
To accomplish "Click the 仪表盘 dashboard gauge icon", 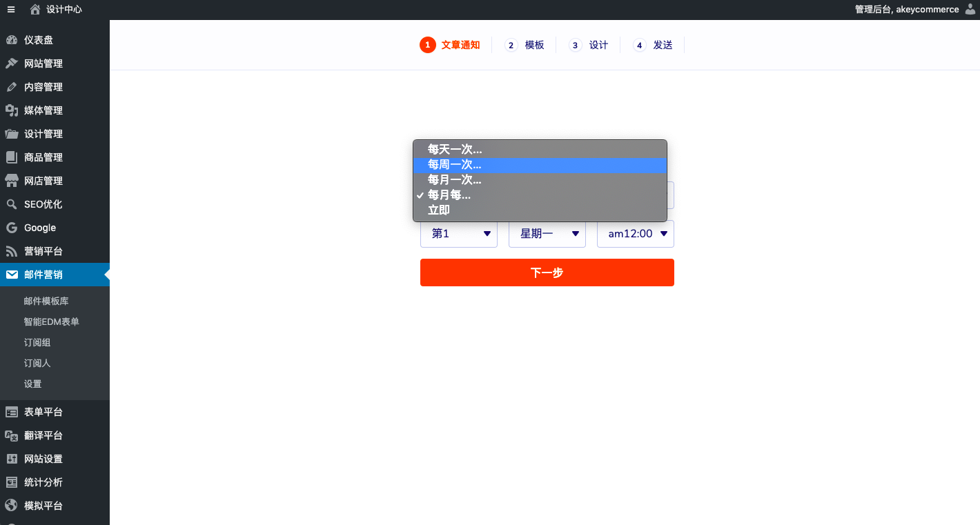I will point(12,40).
